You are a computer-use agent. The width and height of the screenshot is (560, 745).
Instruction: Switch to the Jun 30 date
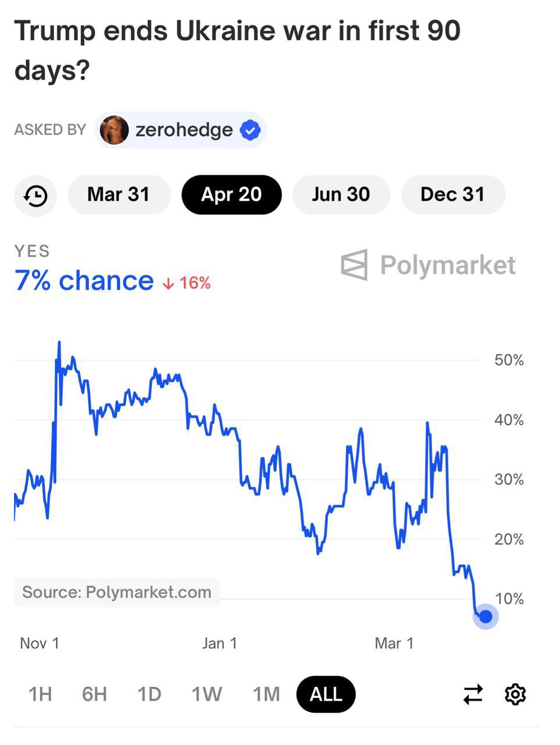341,195
